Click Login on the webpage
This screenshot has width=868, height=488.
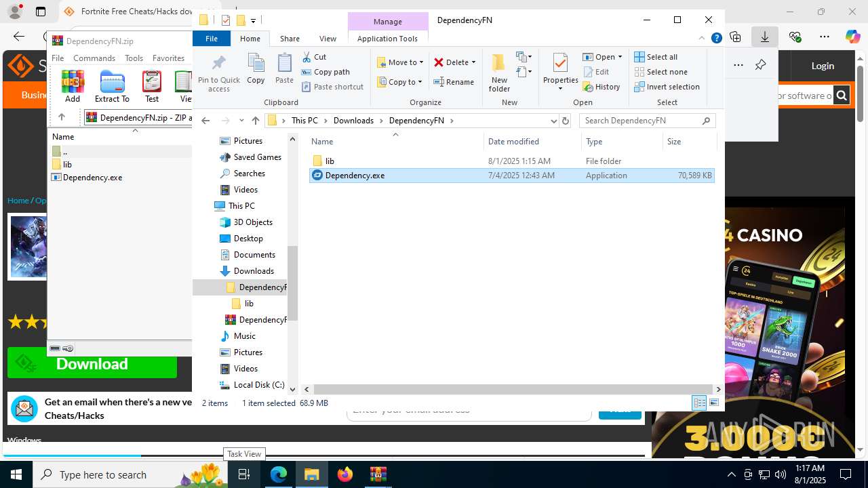click(823, 66)
